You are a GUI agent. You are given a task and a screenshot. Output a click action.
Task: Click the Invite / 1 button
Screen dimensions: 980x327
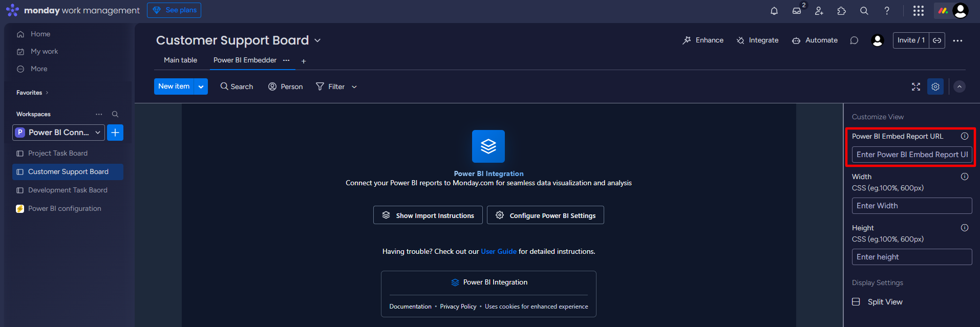(x=911, y=40)
